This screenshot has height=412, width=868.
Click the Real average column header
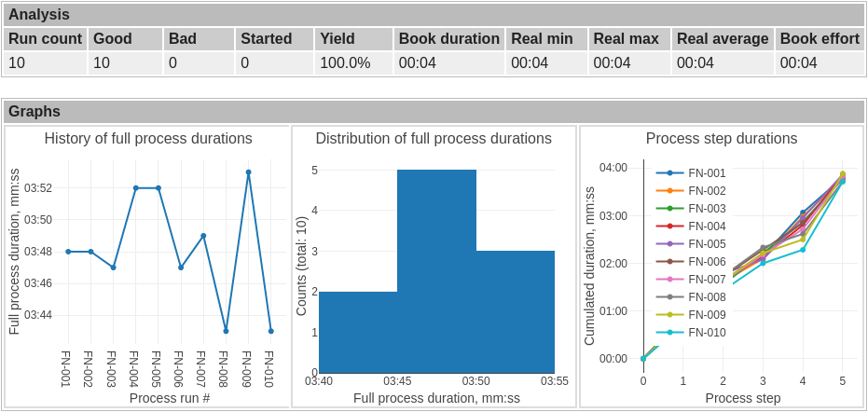(723, 39)
